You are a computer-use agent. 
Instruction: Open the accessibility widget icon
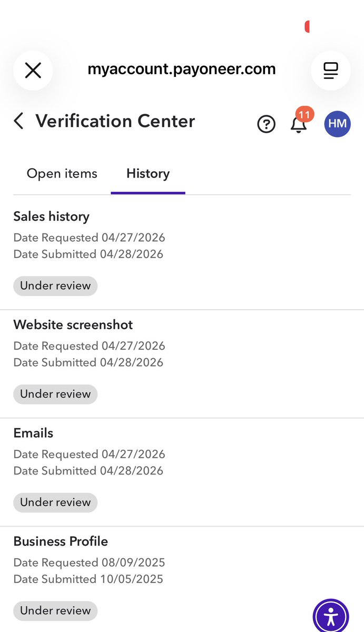(x=331, y=616)
